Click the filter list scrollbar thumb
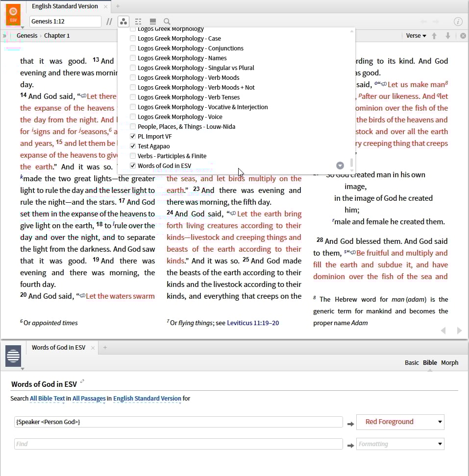Image resolution: width=469 pixels, height=476 pixels. (351, 163)
